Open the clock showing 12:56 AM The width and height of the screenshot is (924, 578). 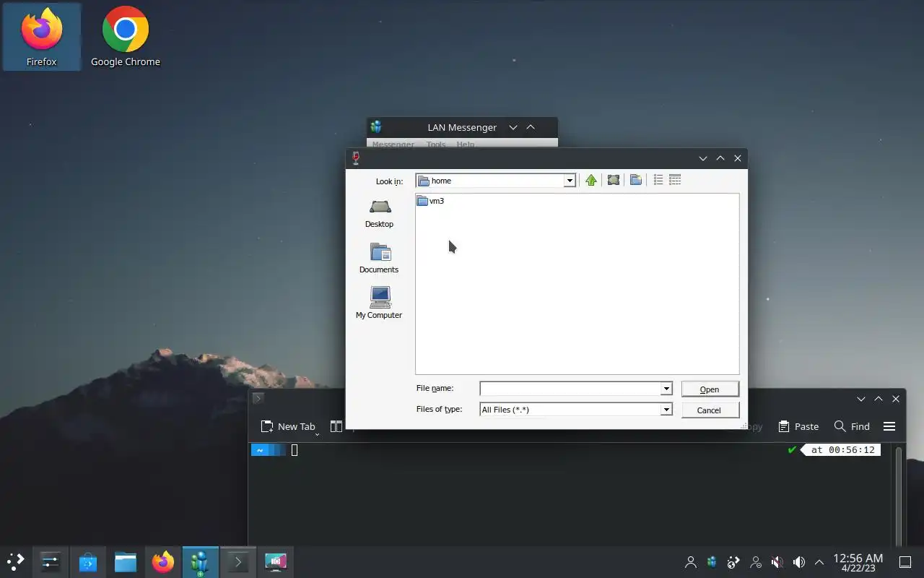click(x=858, y=562)
